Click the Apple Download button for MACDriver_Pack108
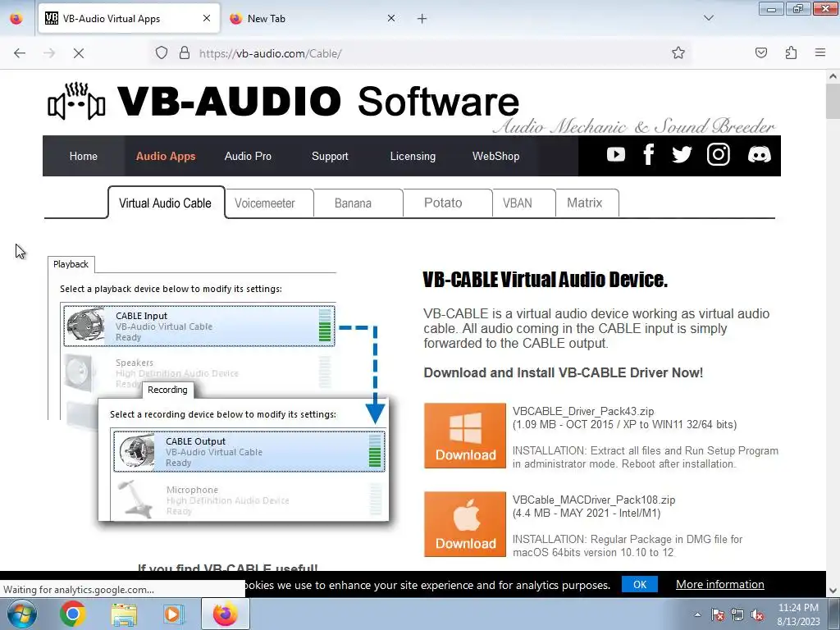 [x=465, y=524]
